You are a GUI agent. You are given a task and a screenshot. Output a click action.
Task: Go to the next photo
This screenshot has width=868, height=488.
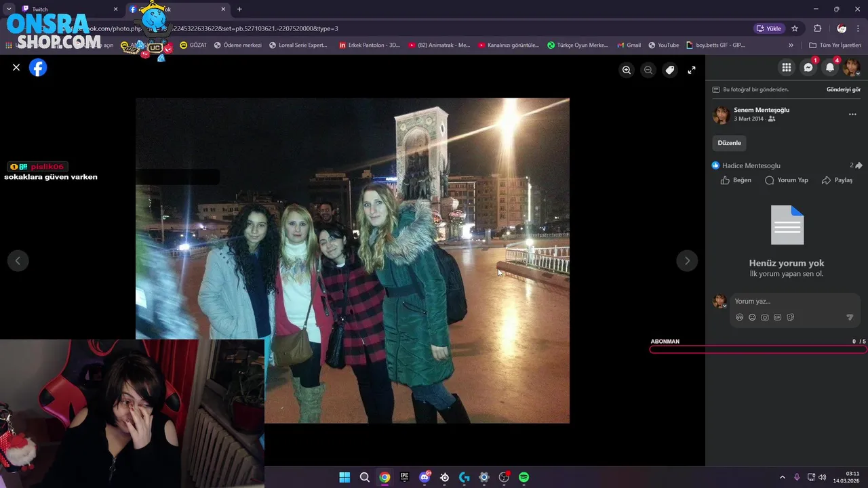click(x=687, y=261)
